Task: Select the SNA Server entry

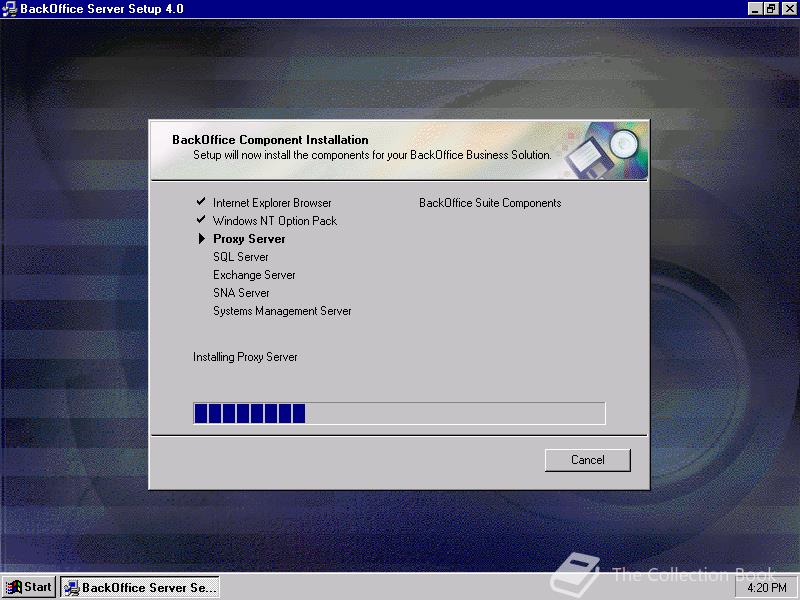Action: click(x=241, y=293)
